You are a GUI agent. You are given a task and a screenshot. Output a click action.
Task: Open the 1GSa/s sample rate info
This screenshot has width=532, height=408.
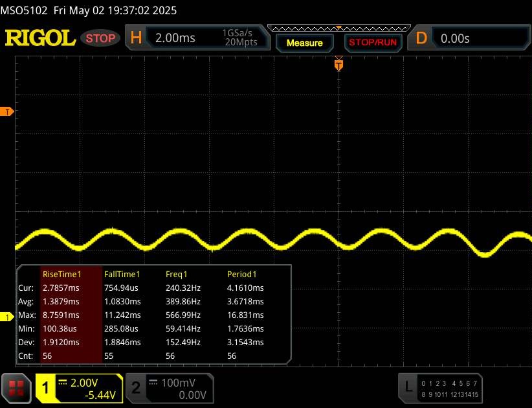[x=237, y=33]
